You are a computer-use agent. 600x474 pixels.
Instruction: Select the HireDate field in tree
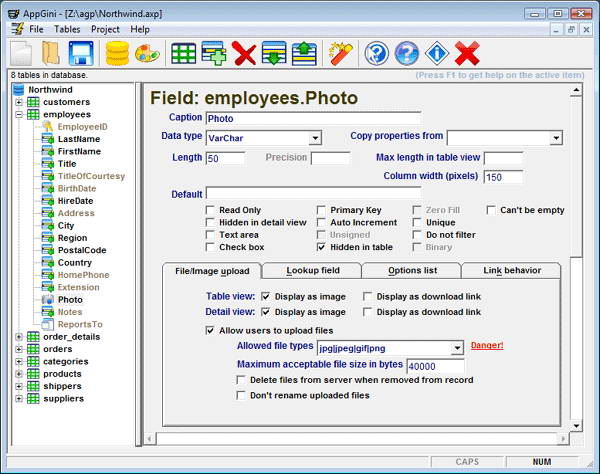75,201
